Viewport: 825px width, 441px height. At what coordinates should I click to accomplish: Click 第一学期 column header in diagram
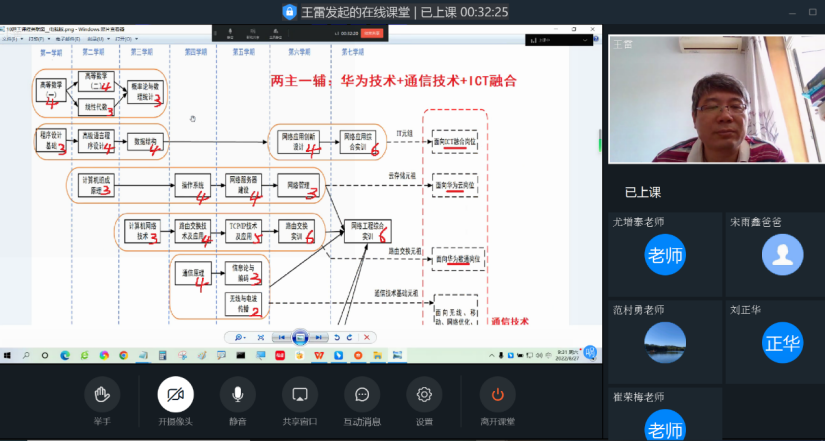click(51, 52)
